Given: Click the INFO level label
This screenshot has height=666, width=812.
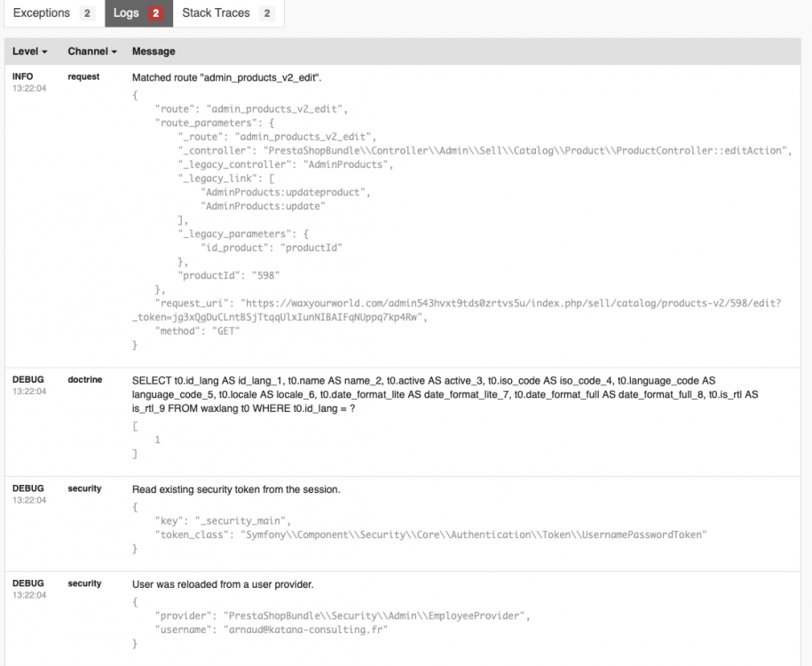Looking at the screenshot, I should click(x=23, y=77).
